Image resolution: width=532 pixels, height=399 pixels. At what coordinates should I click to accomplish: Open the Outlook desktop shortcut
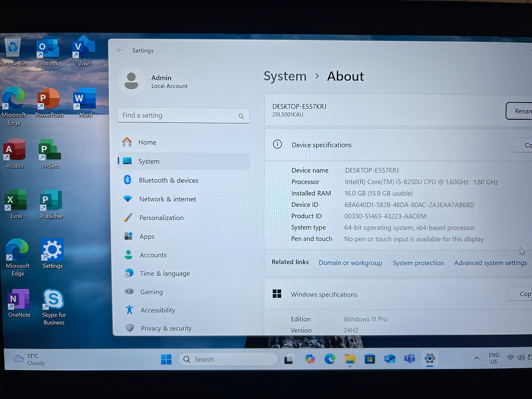coord(48,52)
